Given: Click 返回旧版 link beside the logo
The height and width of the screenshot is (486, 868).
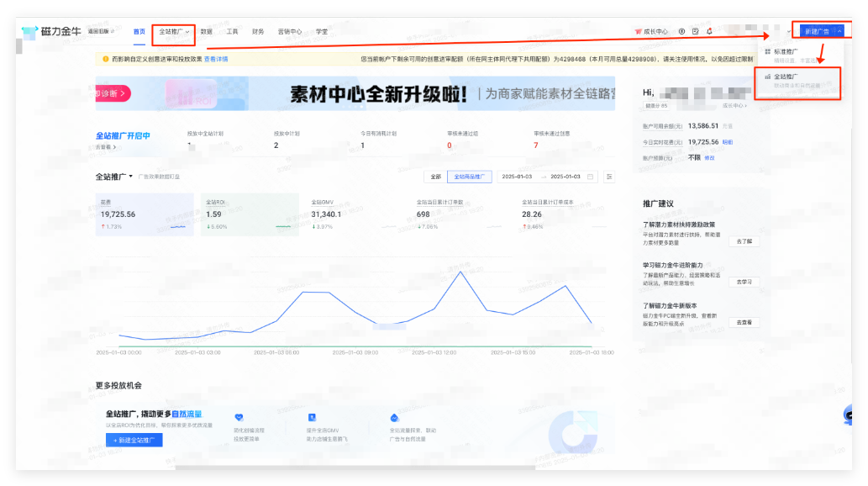Looking at the screenshot, I should coord(101,32).
